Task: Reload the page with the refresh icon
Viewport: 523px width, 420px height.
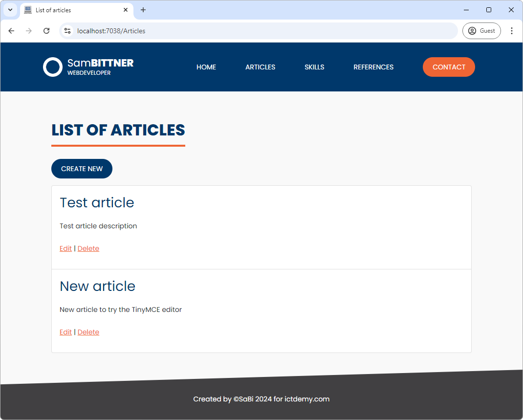Action: coord(46,30)
